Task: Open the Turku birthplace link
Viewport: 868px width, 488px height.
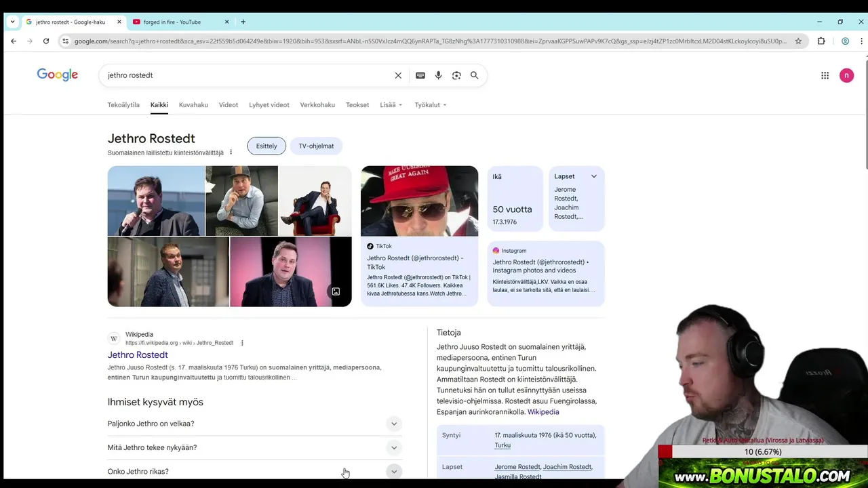Action: (502, 445)
